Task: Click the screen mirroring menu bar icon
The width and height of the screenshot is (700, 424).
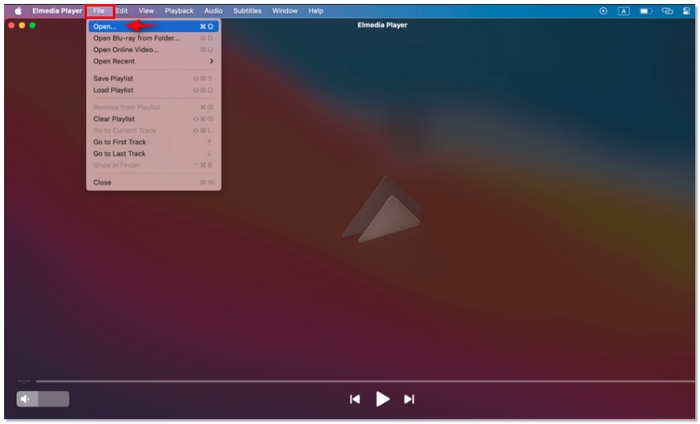Action: [x=667, y=11]
